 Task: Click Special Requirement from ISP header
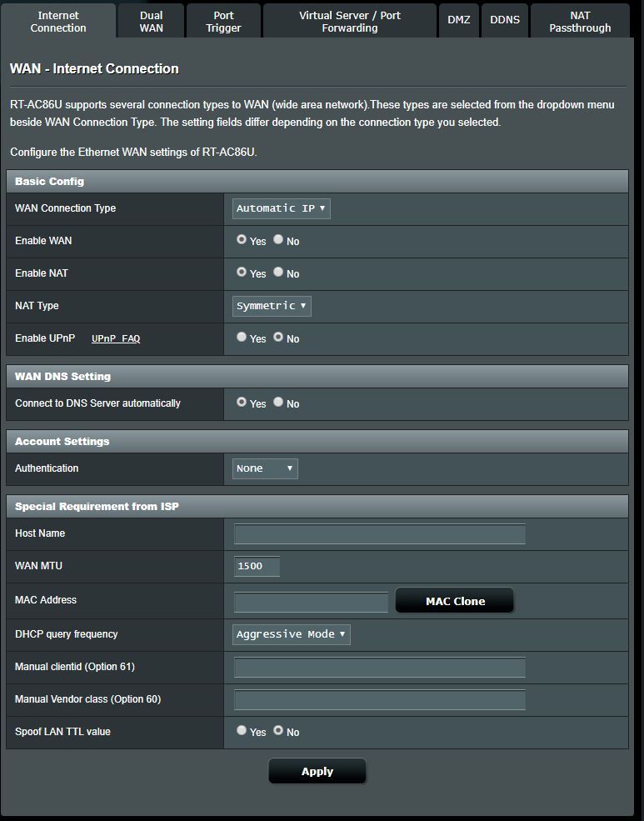tap(317, 506)
